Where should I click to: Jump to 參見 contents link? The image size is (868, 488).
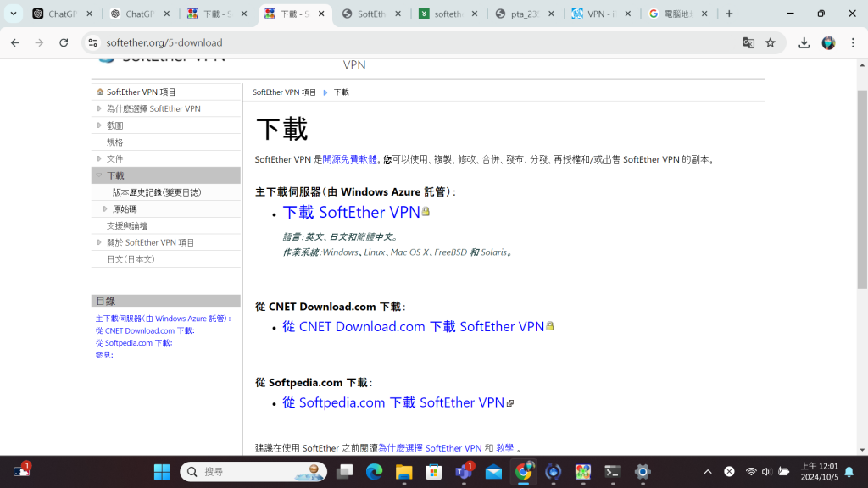coord(104,355)
